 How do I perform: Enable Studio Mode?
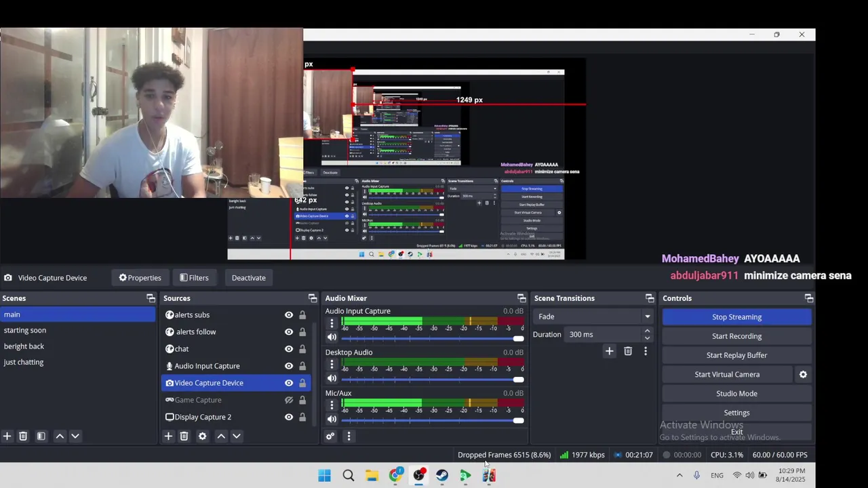pos(736,393)
